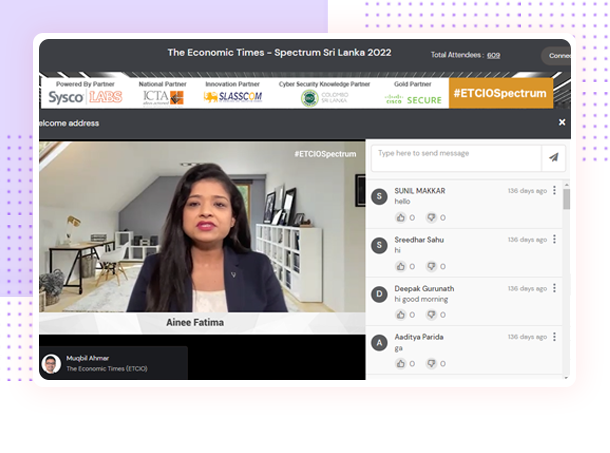Open Sysco LABS partner logo
Image resolution: width=610 pixels, height=453 pixels.
85,97
